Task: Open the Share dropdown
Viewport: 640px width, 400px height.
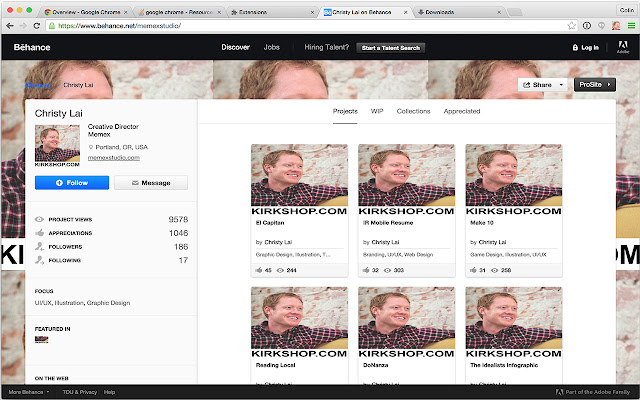Action: tap(542, 84)
